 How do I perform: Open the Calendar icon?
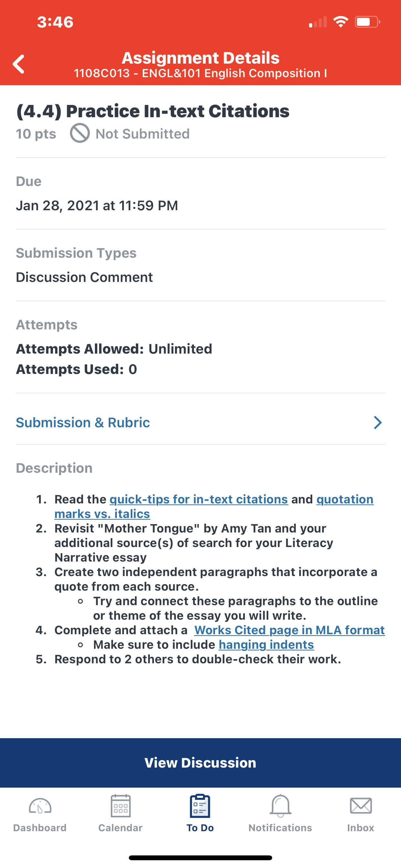pyautogui.click(x=120, y=806)
